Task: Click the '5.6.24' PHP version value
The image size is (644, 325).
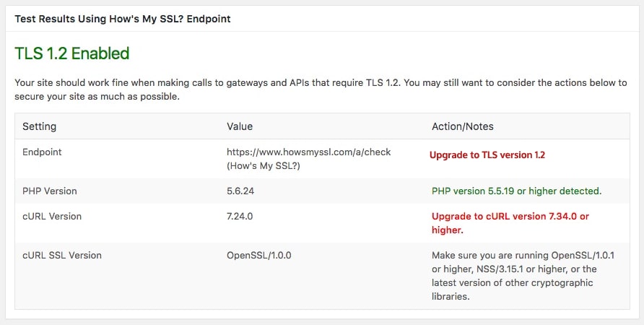Action: 240,191
